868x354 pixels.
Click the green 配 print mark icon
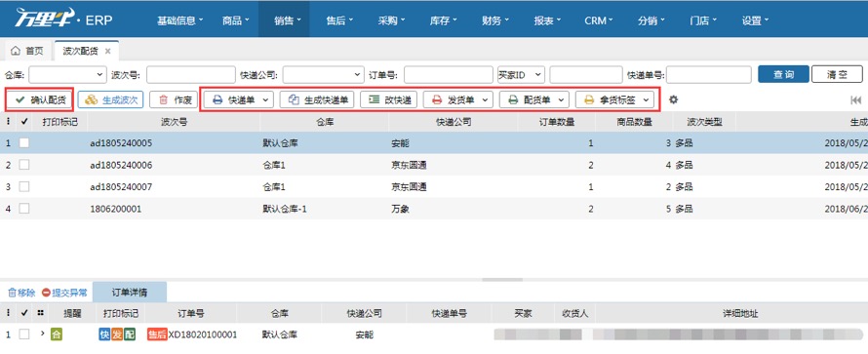pyautogui.click(x=130, y=334)
